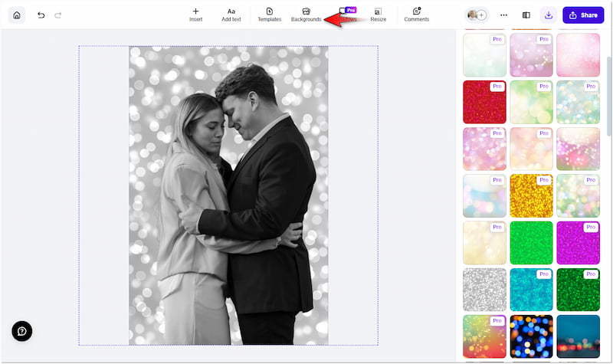
Task: Undo the last edit
Action: click(41, 15)
